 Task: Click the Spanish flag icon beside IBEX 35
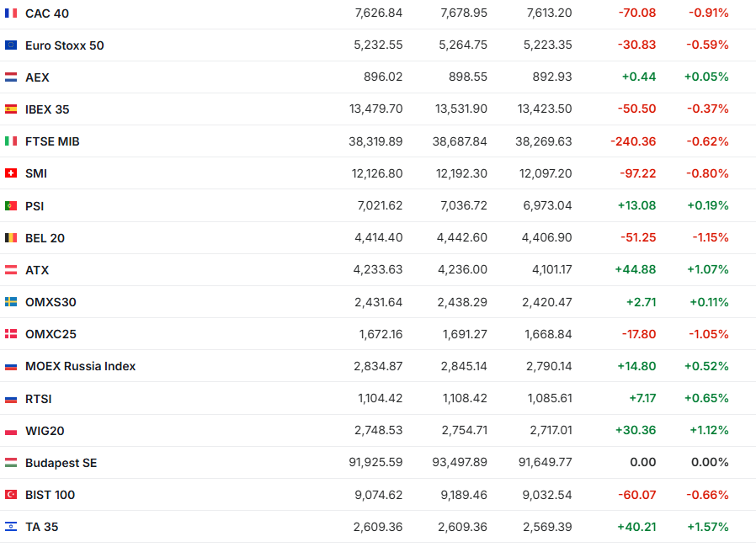click(x=11, y=109)
